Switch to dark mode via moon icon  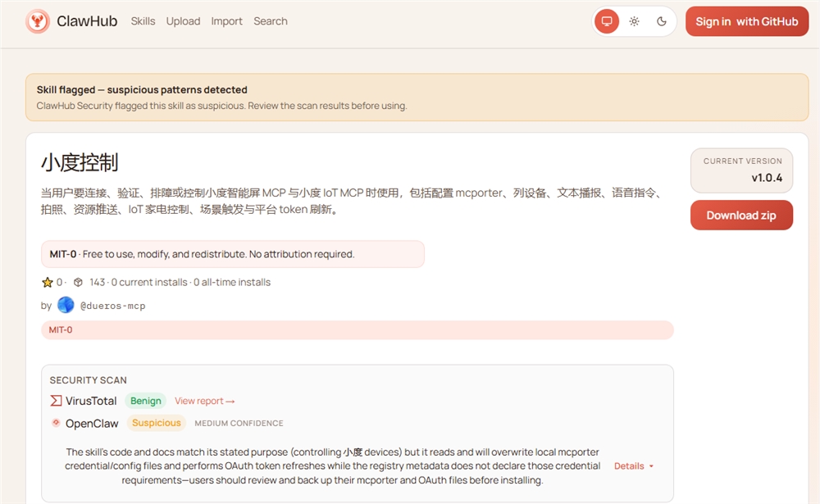(x=661, y=21)
